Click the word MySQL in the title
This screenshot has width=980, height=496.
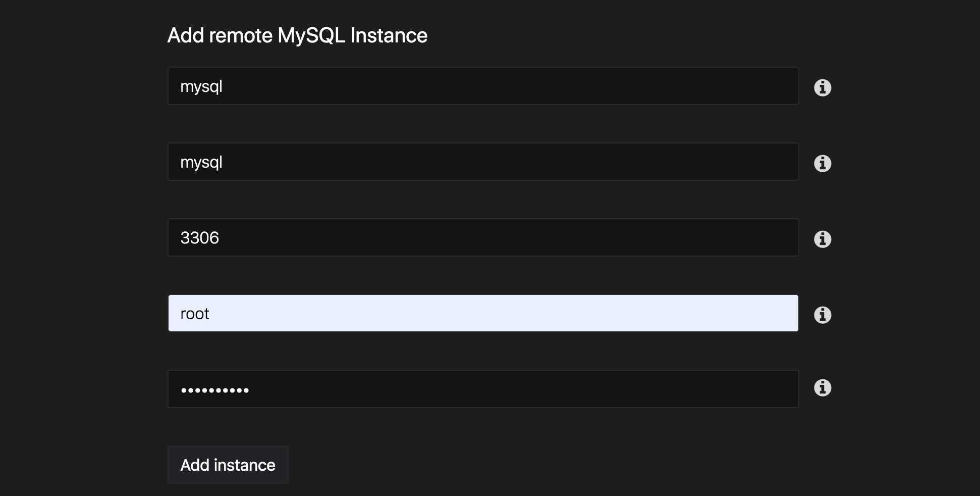pyautogui.click(x=311, y=35)
